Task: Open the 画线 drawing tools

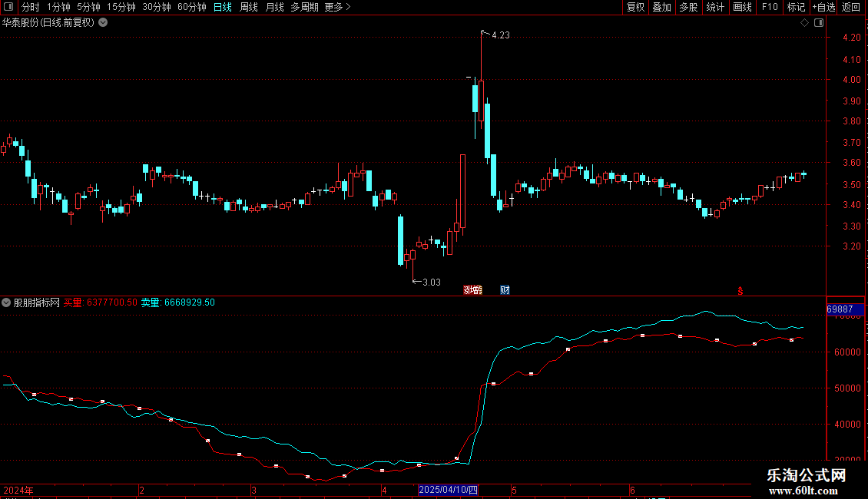Action: 742,7
